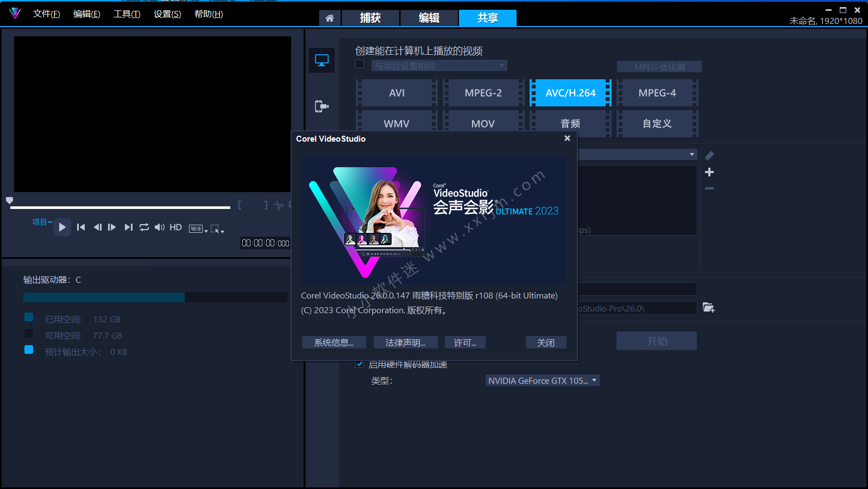Viewport: 868px width, 489px height.
Task: Toggle HD preview mode
Action: point(175,227)
